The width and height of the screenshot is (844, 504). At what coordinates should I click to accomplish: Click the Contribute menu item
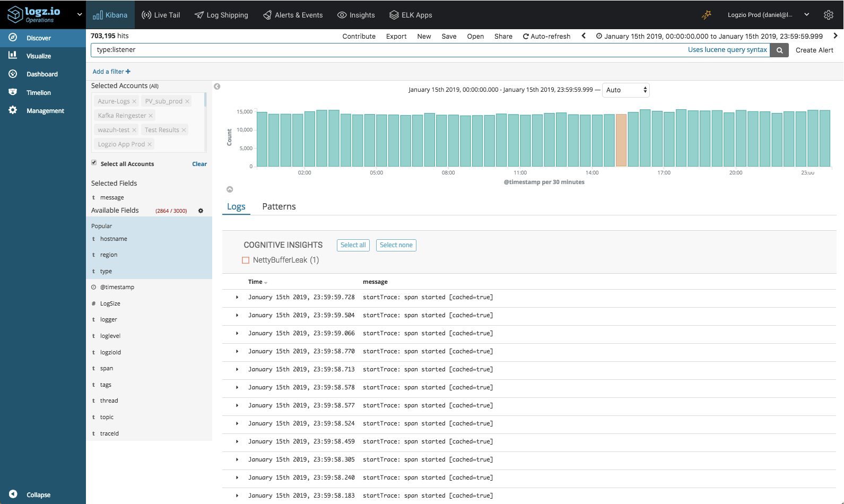(359, 37)
